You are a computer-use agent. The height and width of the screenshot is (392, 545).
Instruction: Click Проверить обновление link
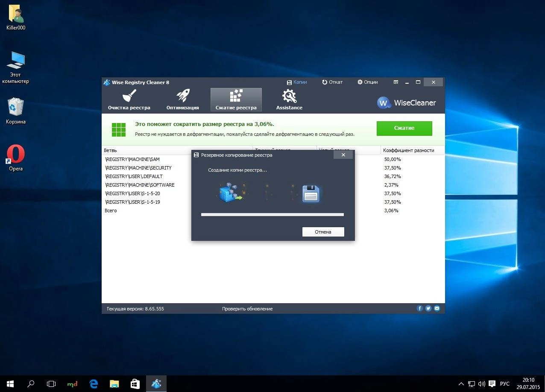click(x=247, y=309)
